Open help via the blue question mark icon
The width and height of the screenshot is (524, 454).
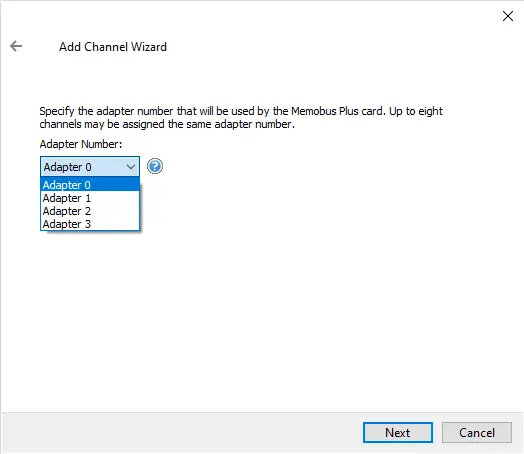click(x=155, y=166)
